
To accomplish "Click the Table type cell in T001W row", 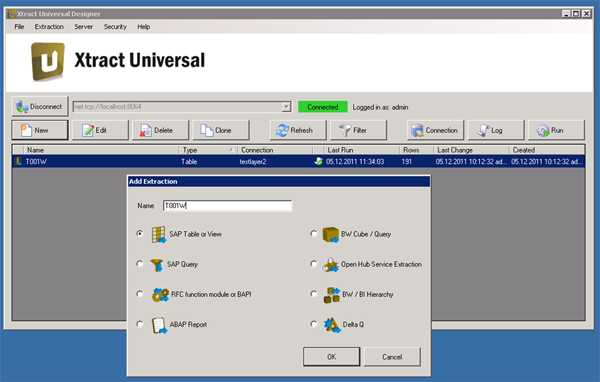I will click(189, 162).
